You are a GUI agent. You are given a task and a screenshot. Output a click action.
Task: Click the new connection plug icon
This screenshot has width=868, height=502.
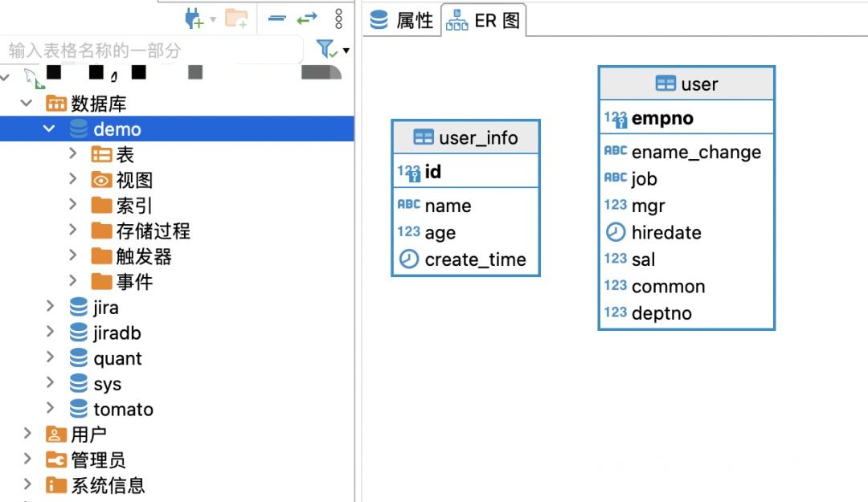point(194,19)
